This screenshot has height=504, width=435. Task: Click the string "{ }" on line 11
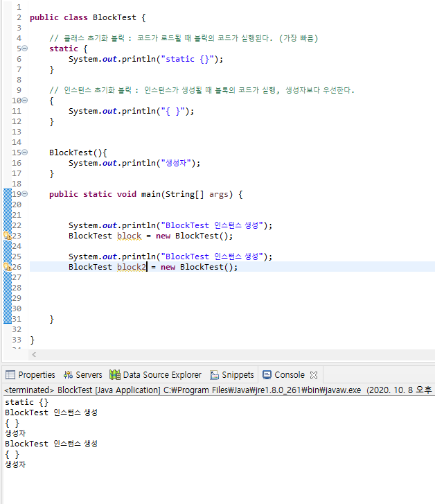(173, 111)
